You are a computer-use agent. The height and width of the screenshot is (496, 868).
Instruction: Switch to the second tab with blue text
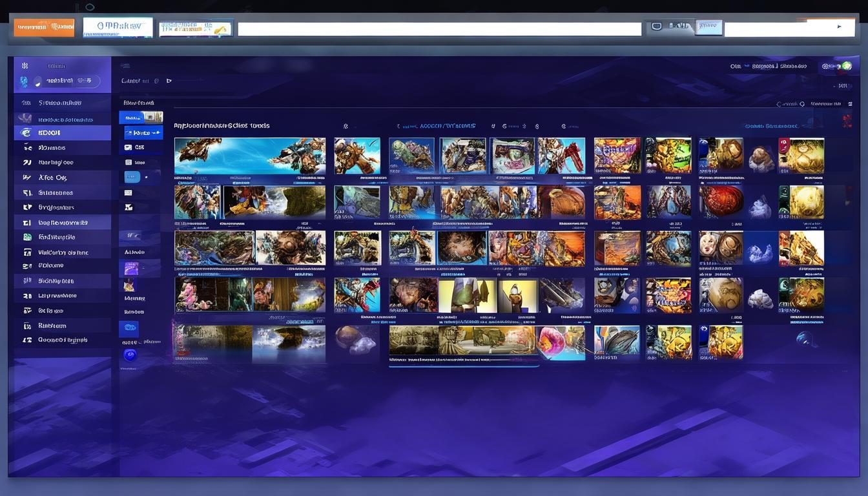click(118, 27)
